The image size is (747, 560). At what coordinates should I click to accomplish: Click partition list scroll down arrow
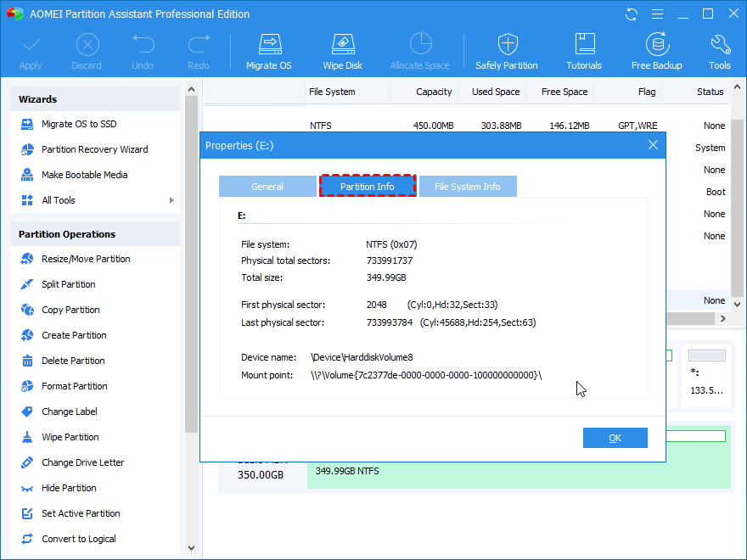tap(738, 305)
